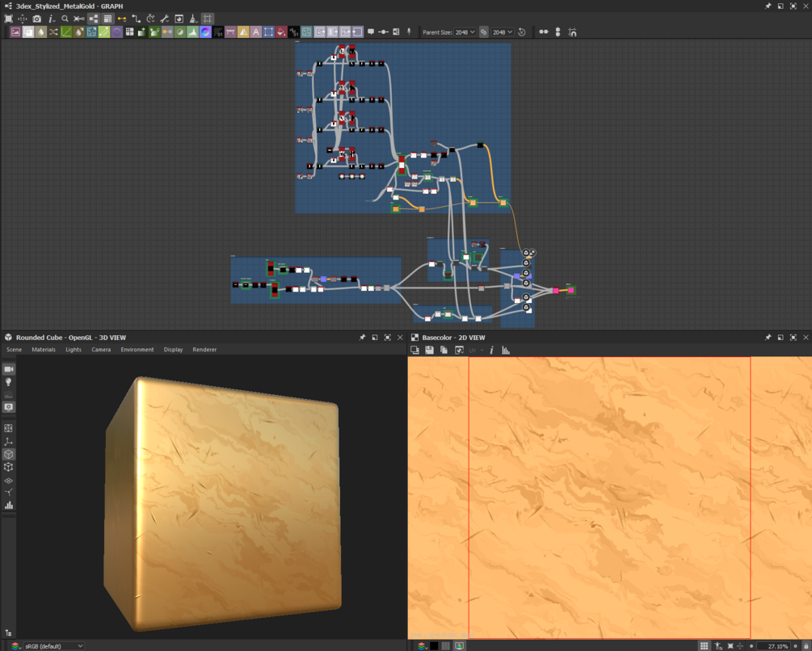Add a Levels histogram node

click(x=192, y=32)
